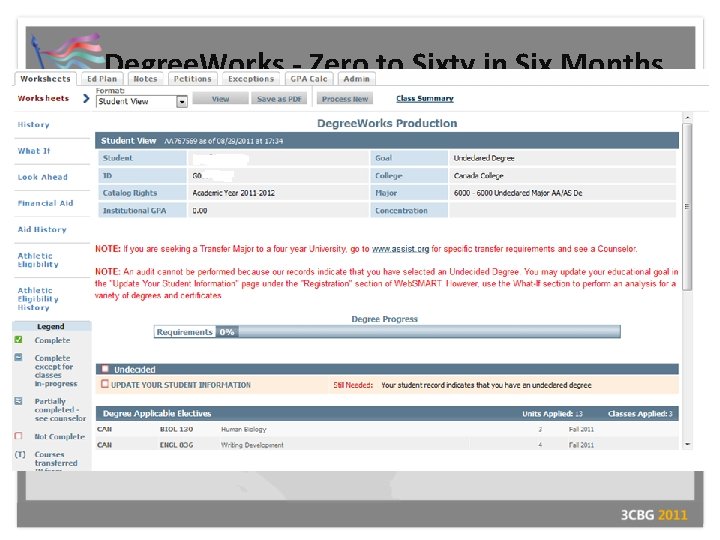Switch to the Ed Plan tab

pyautogui.click(x=102, y=79)
